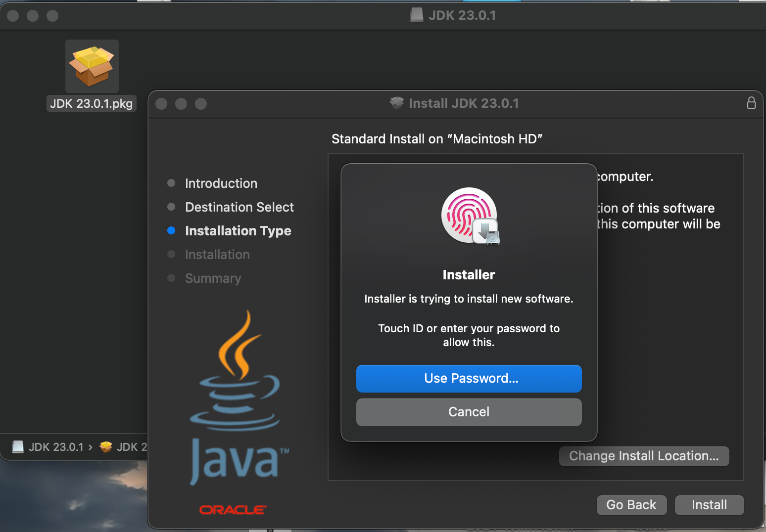Screen dimensions: 766x532
Task: Click the Summary step label
Action: (213, 278)
